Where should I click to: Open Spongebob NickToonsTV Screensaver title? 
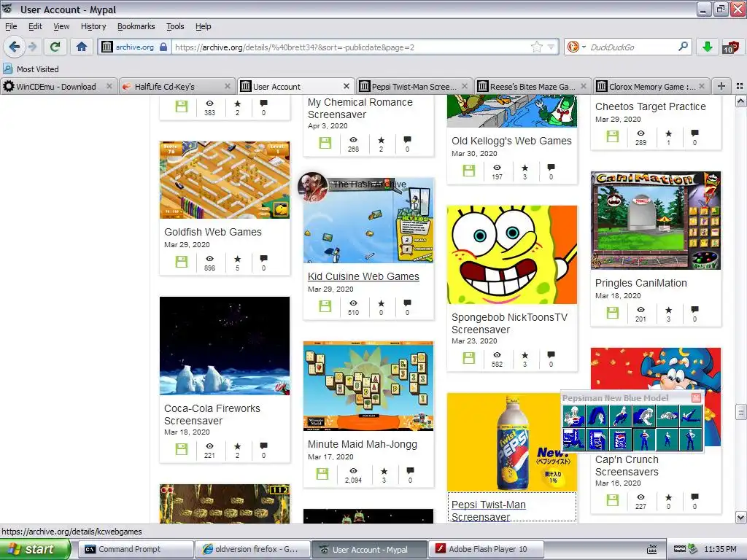pos(509,323)
